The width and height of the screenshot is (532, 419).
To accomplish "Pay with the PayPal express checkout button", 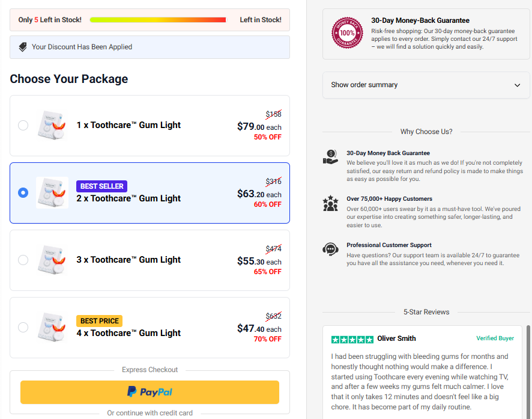I will click(150, 392).
